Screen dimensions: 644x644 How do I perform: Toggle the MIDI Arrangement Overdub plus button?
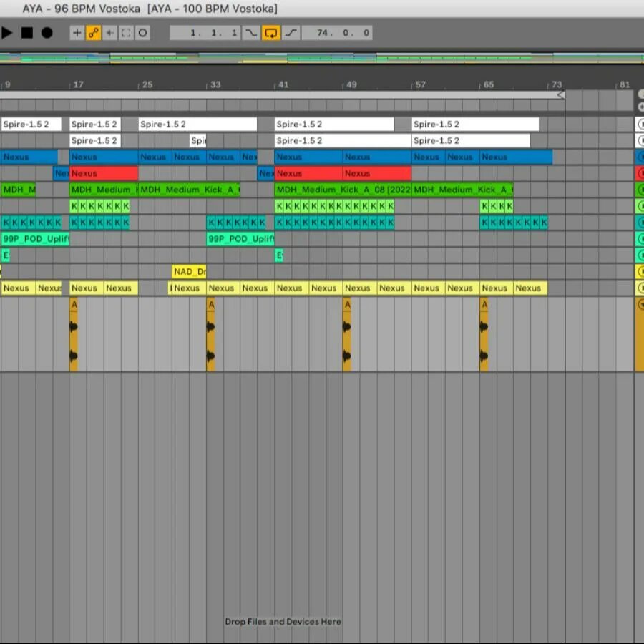point(77,33)
